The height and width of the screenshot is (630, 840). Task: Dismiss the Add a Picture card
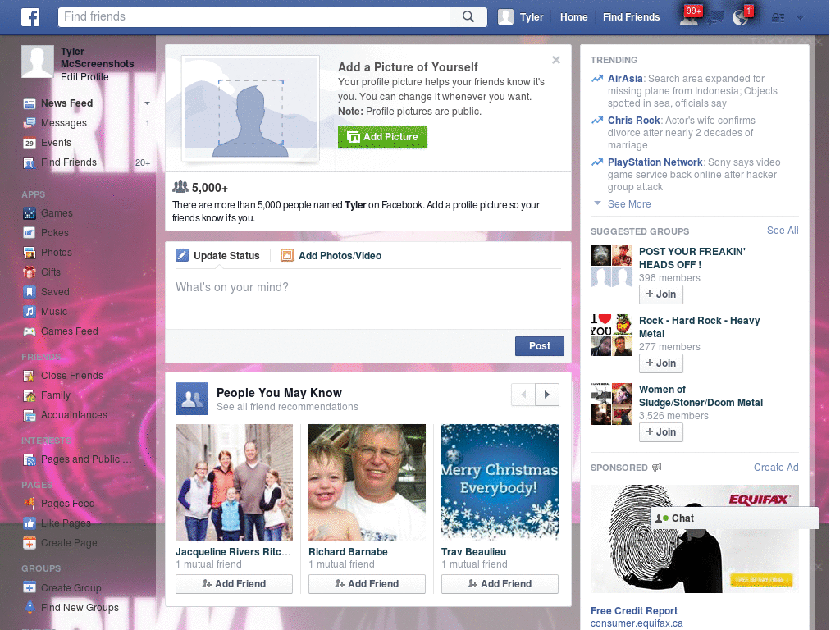click(556, 60)
